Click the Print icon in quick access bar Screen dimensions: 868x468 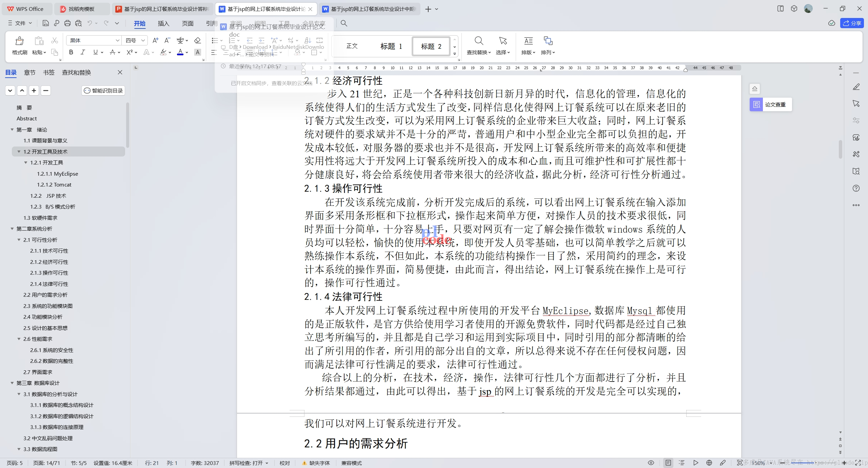(67, 23)
